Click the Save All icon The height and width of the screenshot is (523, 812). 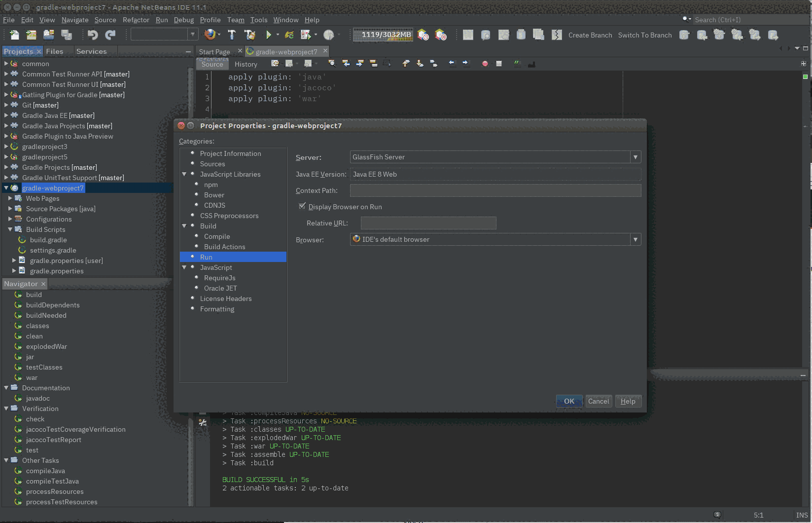66,35
